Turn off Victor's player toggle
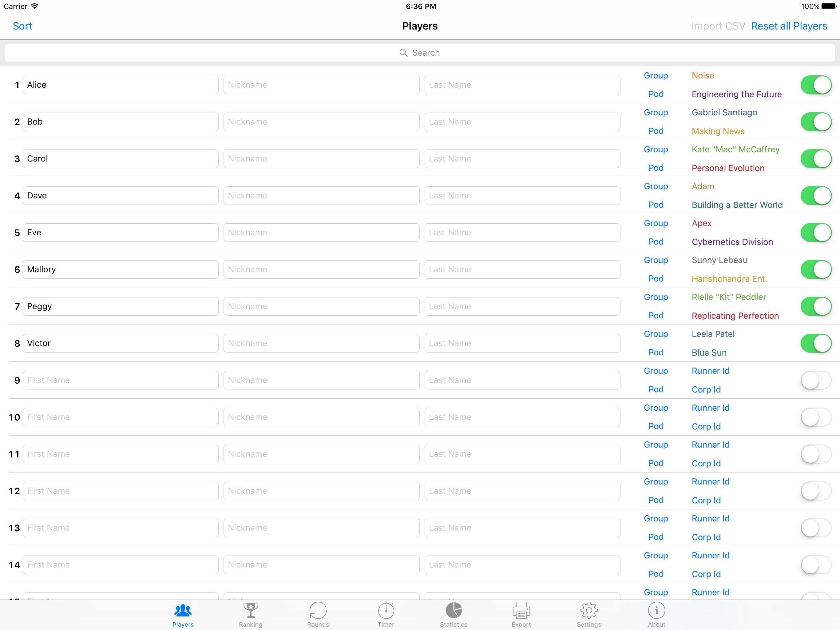Viewport: 840px width, 630px height. (x=816, y=343)
